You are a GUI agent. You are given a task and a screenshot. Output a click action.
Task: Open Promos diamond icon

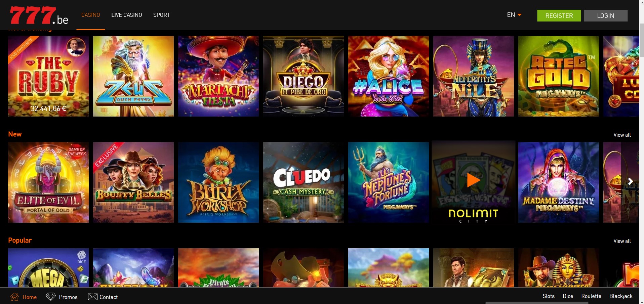(51, 297)
